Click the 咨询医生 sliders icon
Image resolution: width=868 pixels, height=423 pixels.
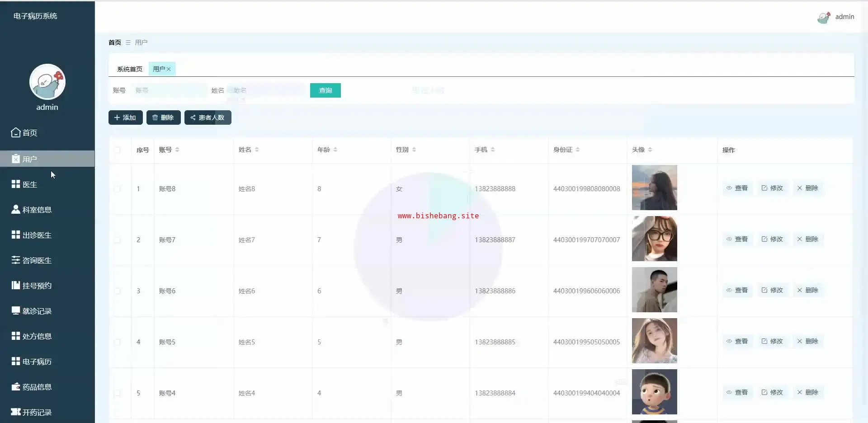click(x=16, y=260)
